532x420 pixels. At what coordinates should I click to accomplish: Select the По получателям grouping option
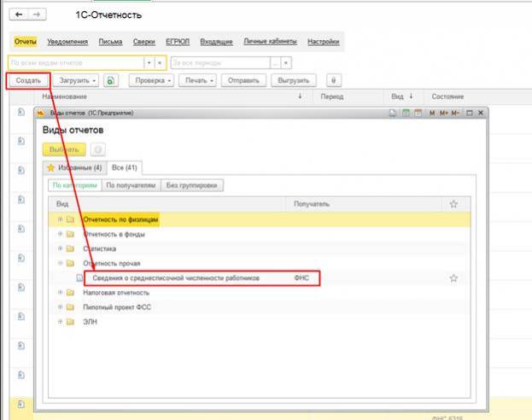131,184
